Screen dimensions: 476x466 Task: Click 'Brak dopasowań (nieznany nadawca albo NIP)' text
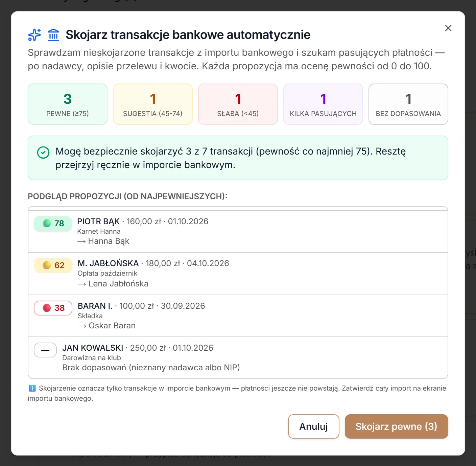coord(151,368)
